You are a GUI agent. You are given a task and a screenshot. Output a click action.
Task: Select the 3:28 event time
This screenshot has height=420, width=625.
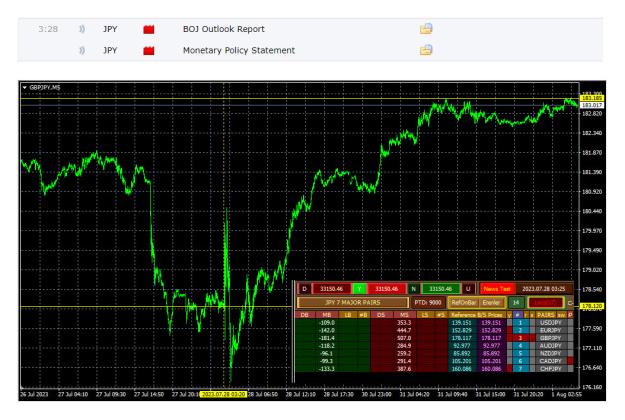pyautogui.click(x=48, y=29)
